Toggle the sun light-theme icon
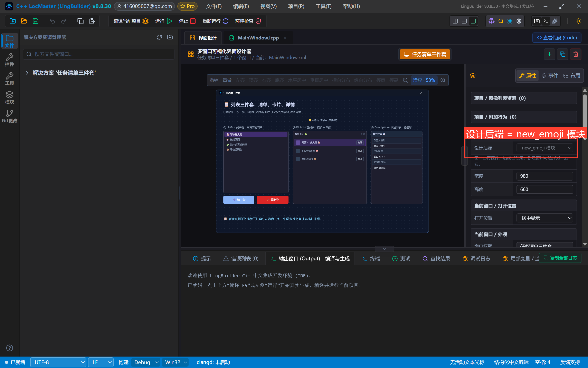 579,21
